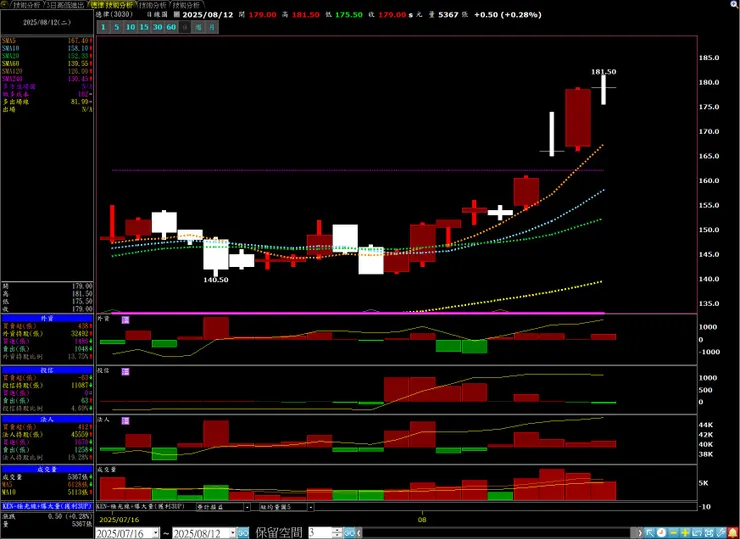The image size is (740, 539).
Task: Switch to the fourth 技術分析 tab
Action: [x=154, y=5]
